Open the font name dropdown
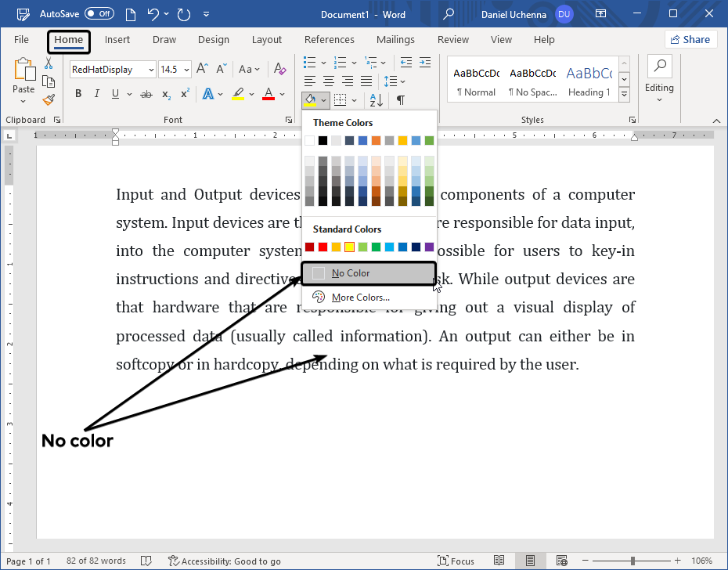This screenshot has height=570, width=728. [150, 70]
